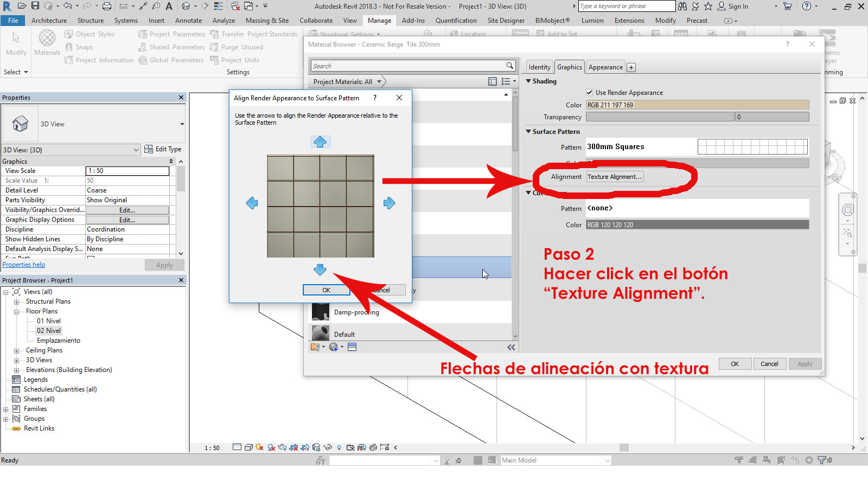Viewport: 868px width, 488px height.
Task: Open the File menu
Action: tap(13, 21)
